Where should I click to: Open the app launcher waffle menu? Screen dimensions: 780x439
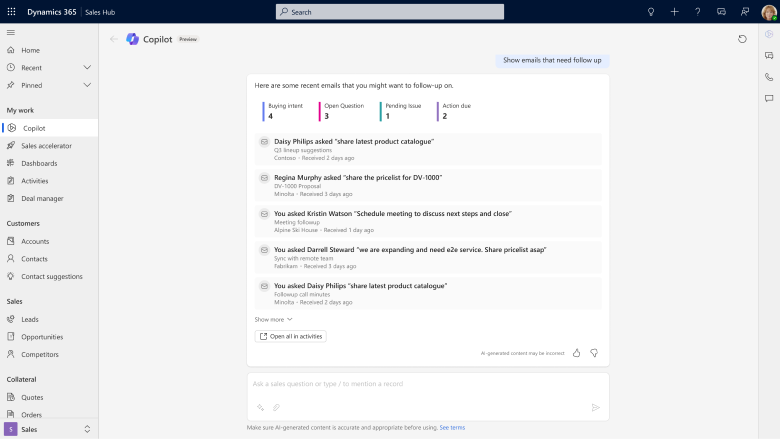pos(12,11)
